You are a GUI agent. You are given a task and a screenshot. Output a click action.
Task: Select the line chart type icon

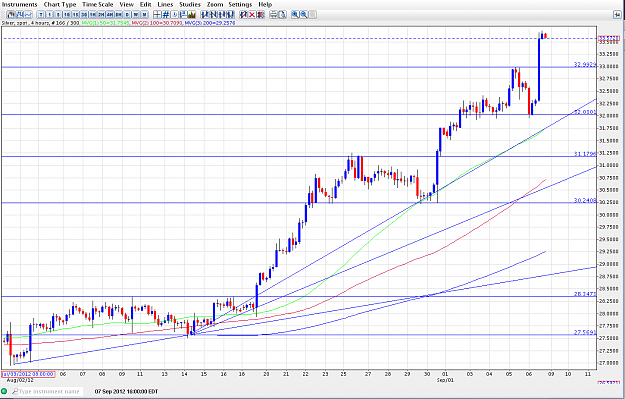[x=28, y=15]
